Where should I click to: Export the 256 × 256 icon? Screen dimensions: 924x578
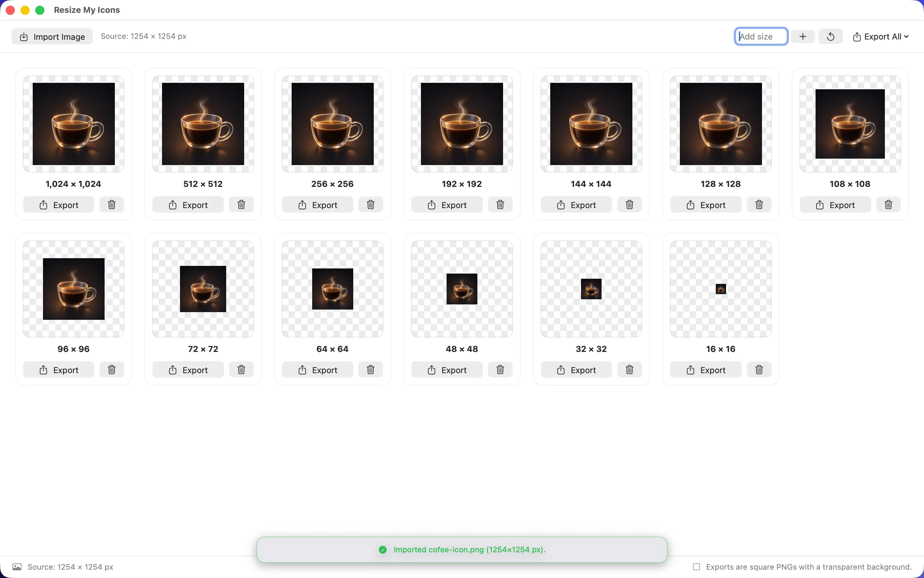[318, 205]
